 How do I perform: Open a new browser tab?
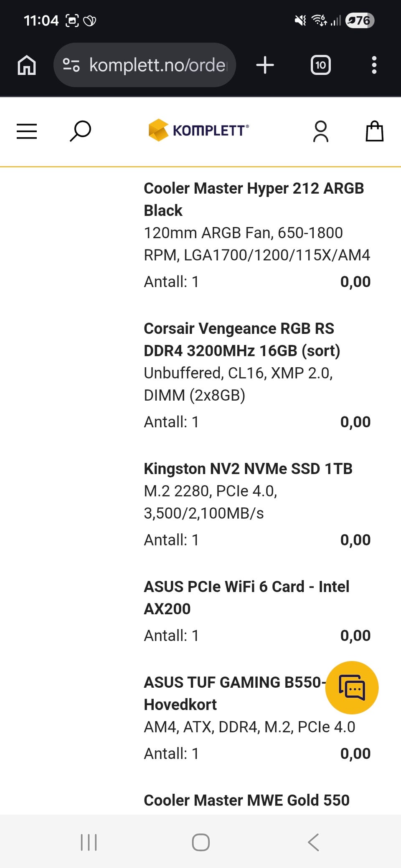(x=265, y=65)
